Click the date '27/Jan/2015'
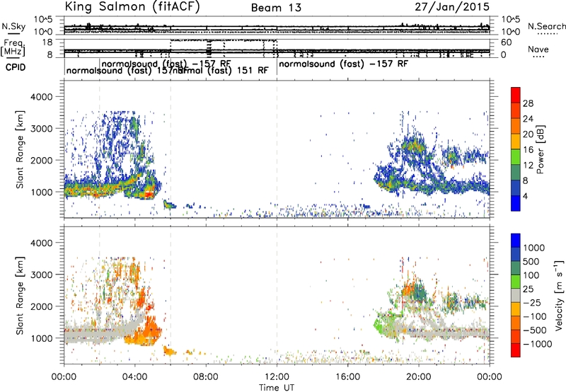This screenshot has width=566, height=392. [452, 7]
